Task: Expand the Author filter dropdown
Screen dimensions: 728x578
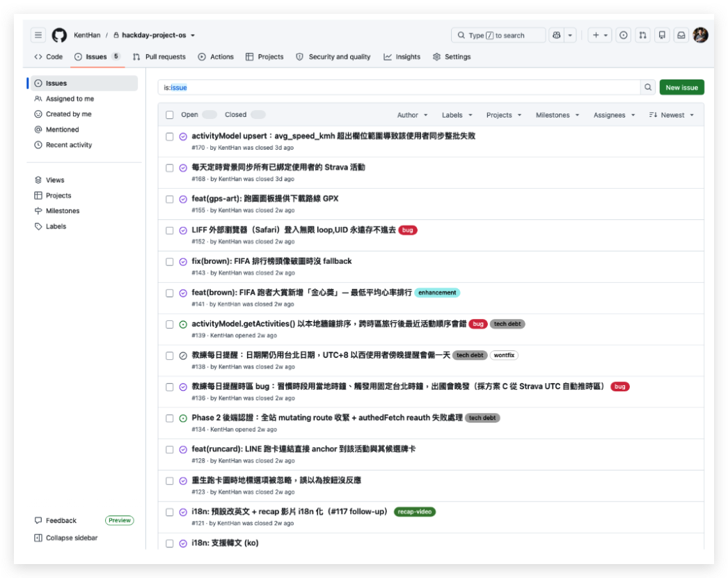Action: tap(412, 115)
